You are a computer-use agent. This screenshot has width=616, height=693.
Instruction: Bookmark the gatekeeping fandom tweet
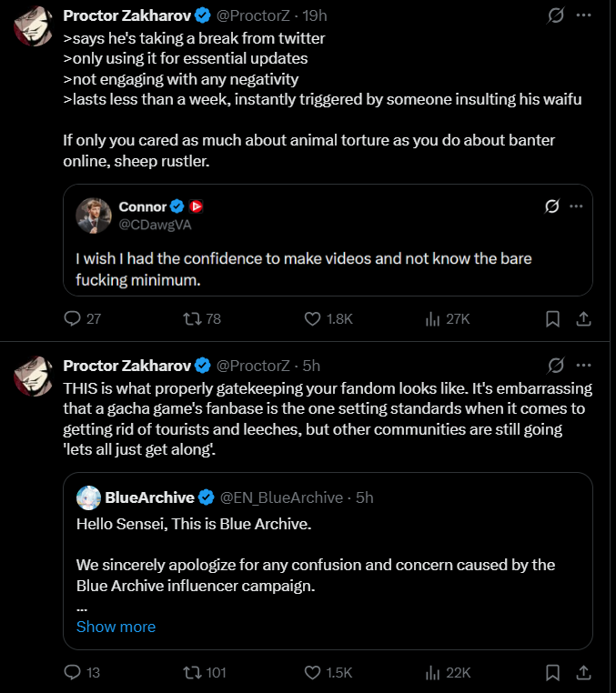552,673
